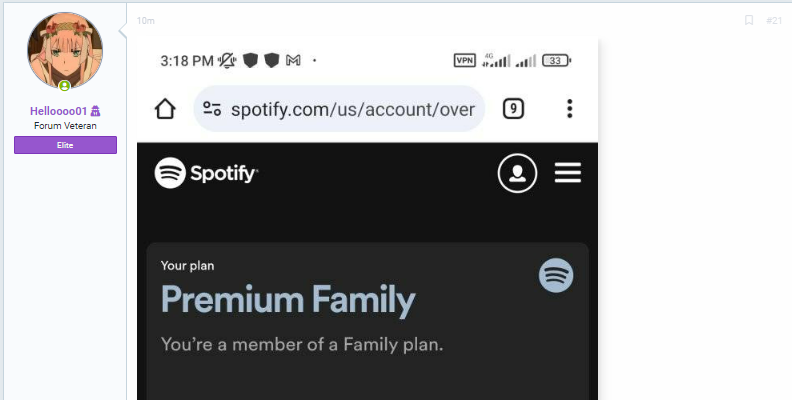Screen dimensions: 792x400
Task: Click the Premium Family plan heading
Action: 288,301
